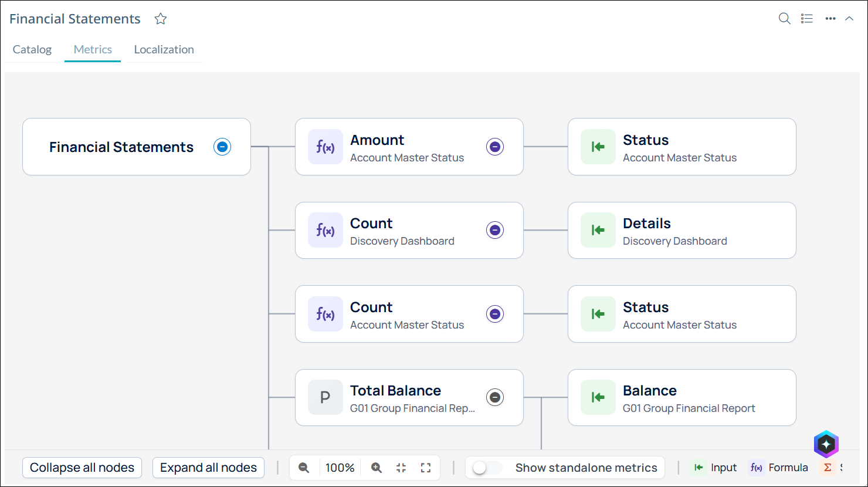The width and height of the screenshot is (868, 487).
Task: Click the zoom in magnifier icon
Action: (377, 468)
